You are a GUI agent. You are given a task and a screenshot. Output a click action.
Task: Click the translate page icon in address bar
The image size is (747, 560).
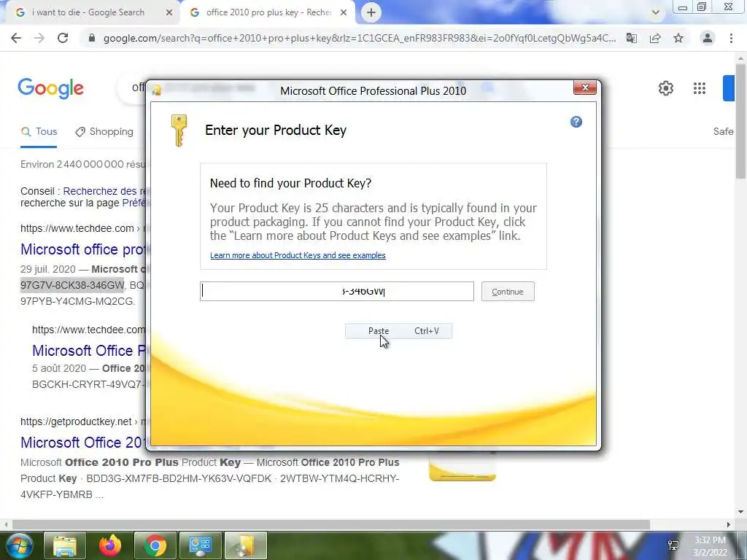click(632, 38)
